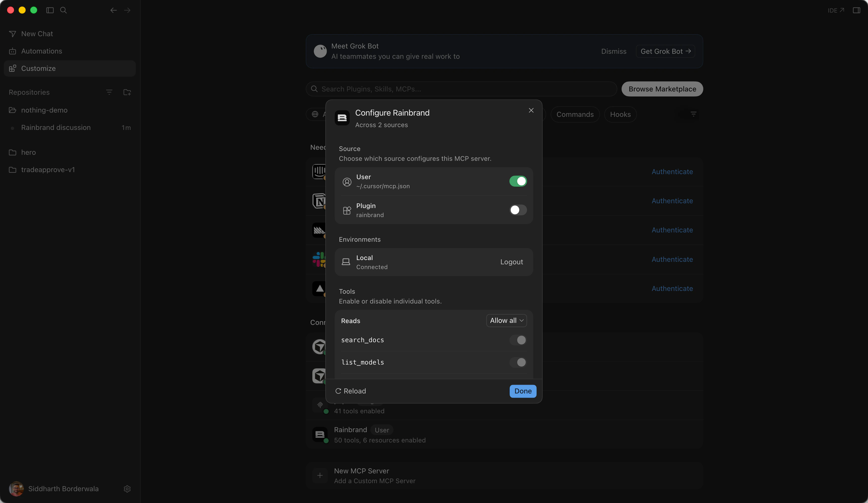Click the plus icon for New MCP Server
868x503 pixels.
pyautogui.click(x=320, y=475)
